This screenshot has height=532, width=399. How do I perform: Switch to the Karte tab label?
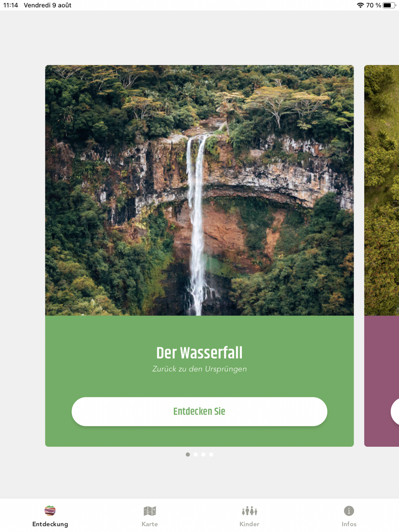[x=150, y=524]
